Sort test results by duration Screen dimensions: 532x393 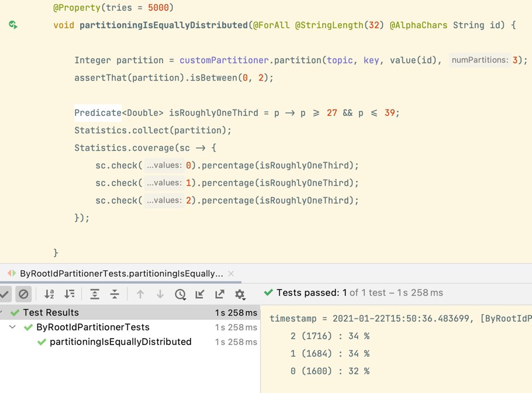[69, 294]
